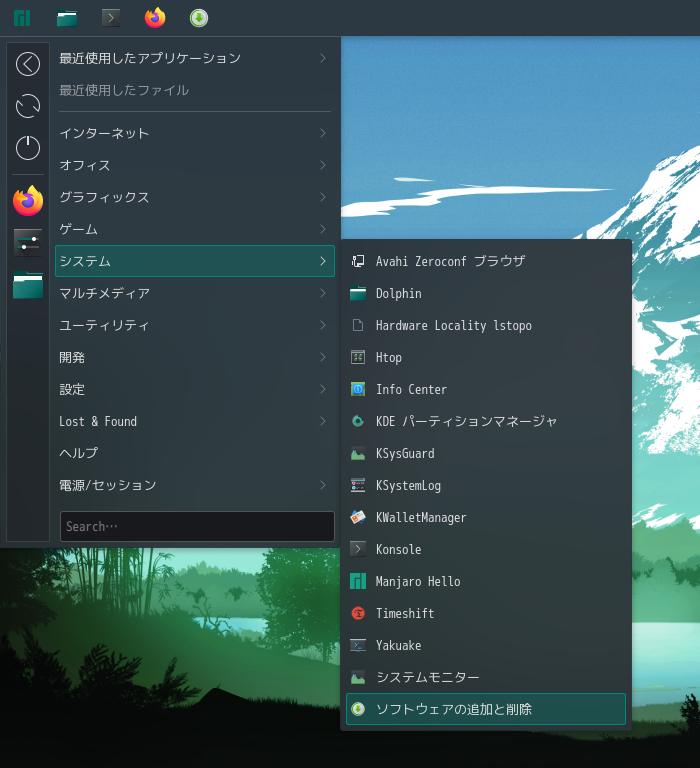The width and height of the screenshot is (700, 768).
Task: Click the ソフトウェアの追加と削除 green icon
Action: (358, 709)
